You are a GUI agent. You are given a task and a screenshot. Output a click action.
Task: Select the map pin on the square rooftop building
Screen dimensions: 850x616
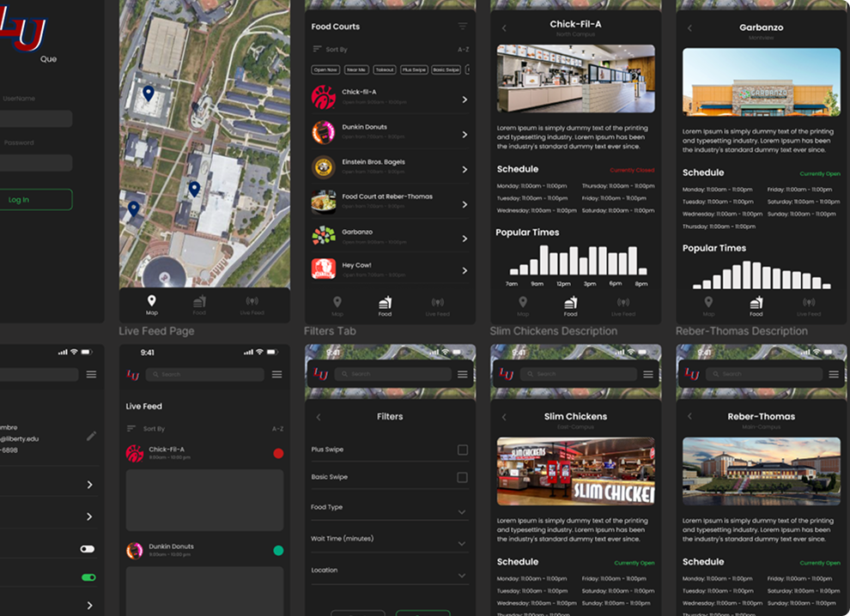coord(148,94)
